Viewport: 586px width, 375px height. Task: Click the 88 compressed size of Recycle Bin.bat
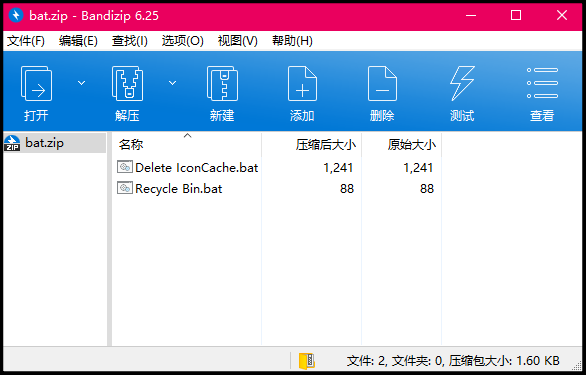347,189
